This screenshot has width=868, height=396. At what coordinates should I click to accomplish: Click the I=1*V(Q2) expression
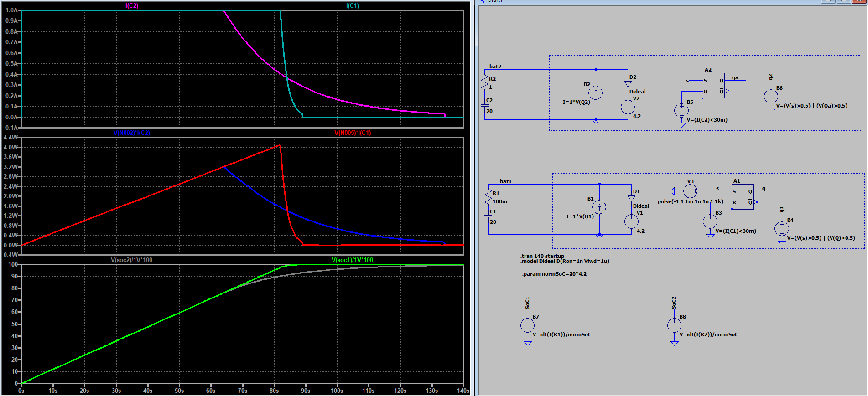[576, 102]
